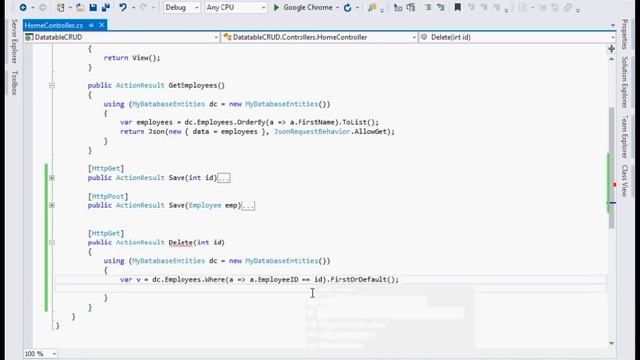Open the Toolbox side tab
The width and height of the screenshot is (640, 360).
click(14, 82)
